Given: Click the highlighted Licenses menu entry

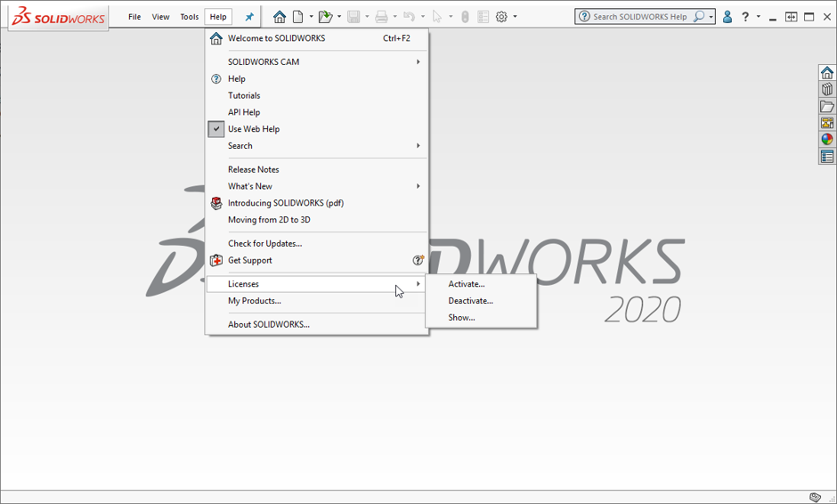Looking at the screenshot, I should tap(317, 284).
